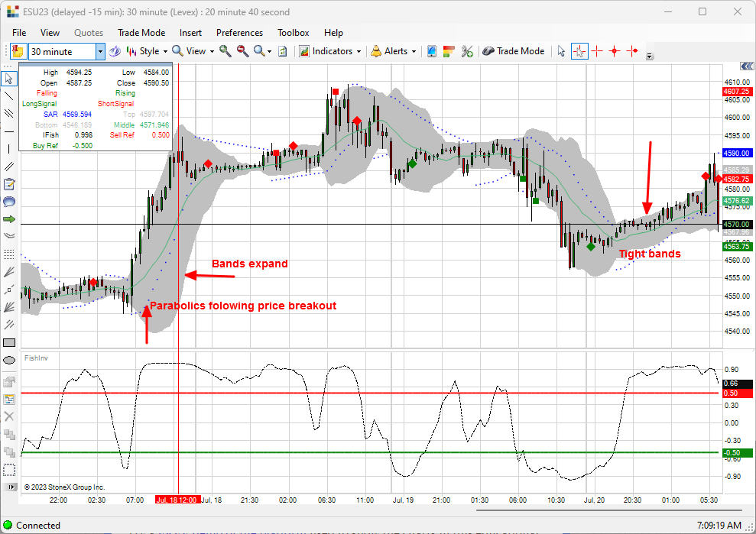Open the Preferences menu
The height and width of the screenshot is (534, 756).
pos(239,33)
